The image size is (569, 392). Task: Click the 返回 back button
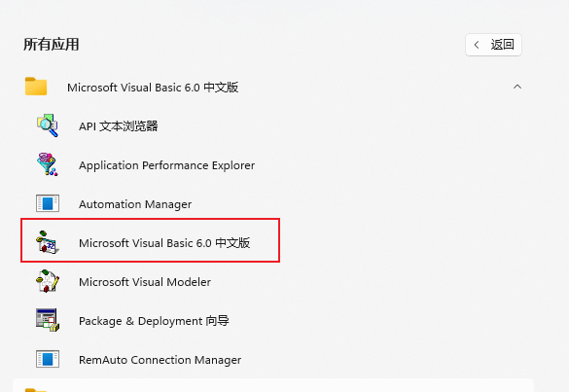pyautogui.click(x=493, y=45)
